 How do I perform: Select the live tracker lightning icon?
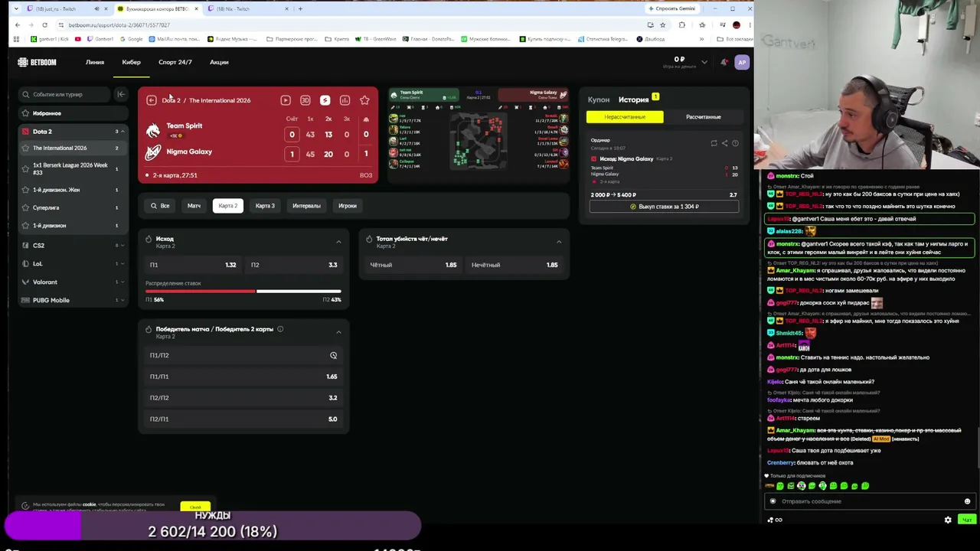[325, 100]
